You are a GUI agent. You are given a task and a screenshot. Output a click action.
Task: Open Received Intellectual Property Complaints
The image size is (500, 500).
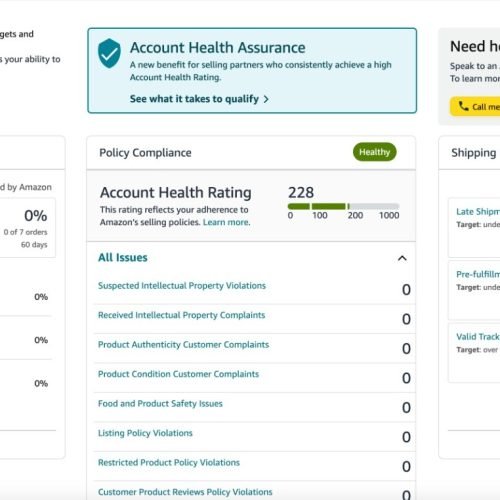click(x=182, y=315)
